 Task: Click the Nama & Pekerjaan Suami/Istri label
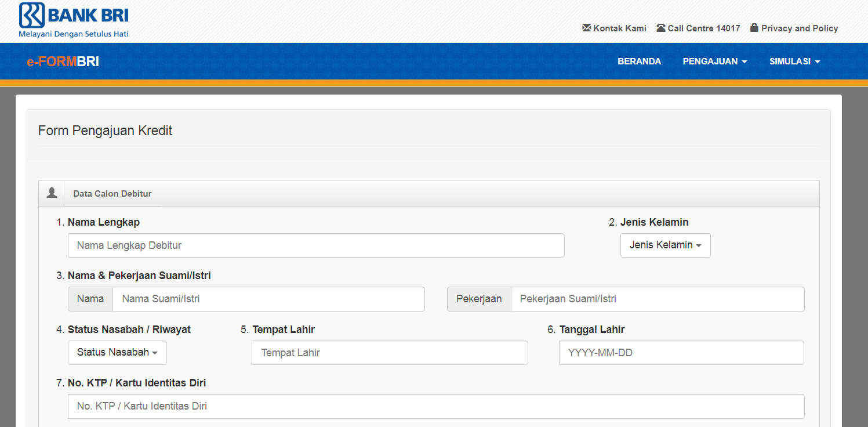pyautogui.click(x=139, y=276)
